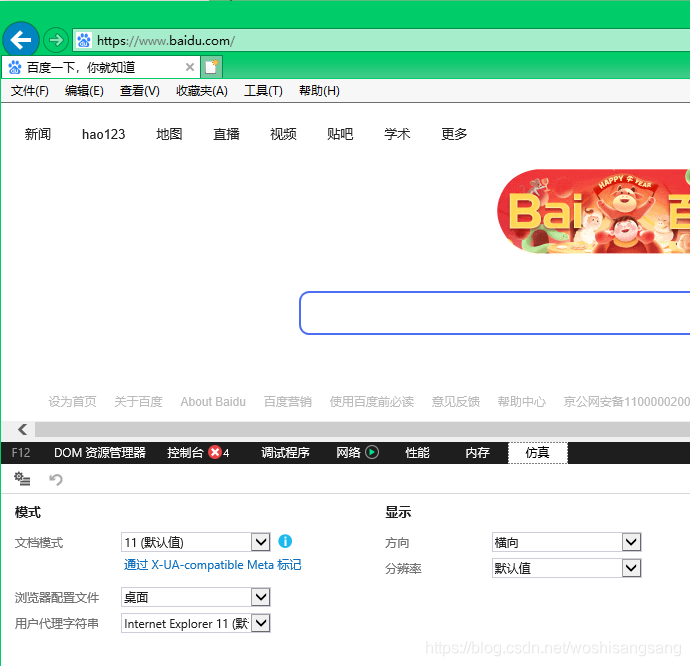Click the Baidu New Year doodle logo
Image resolution: width=690 pixels, height=666 pixels.
(x=593, y=211)
